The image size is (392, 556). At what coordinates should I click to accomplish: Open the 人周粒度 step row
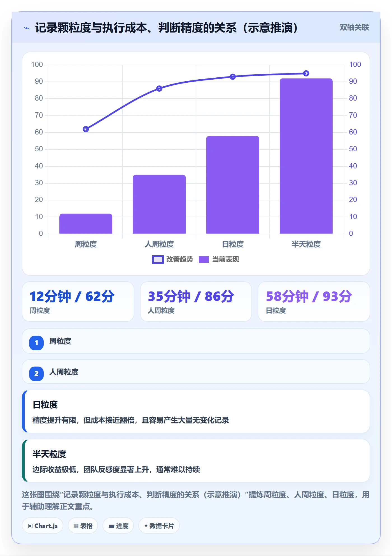pos(196,372)
